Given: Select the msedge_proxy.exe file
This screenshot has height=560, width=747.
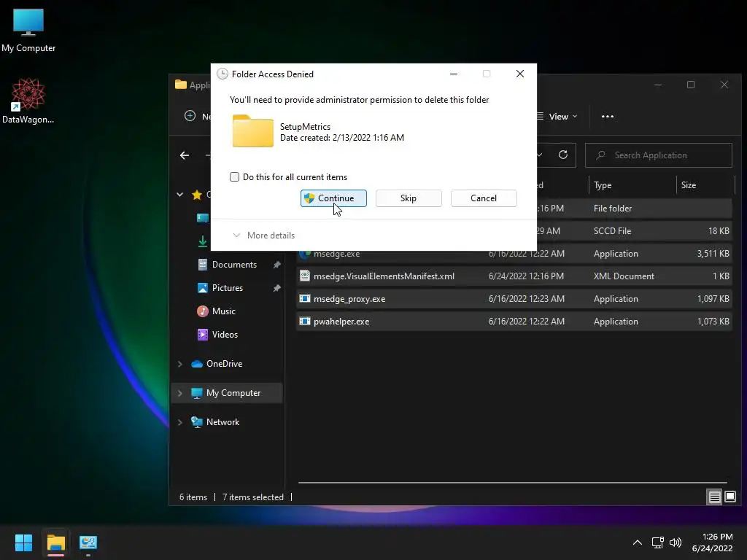Looking at the screenshot, I should 514,299.
